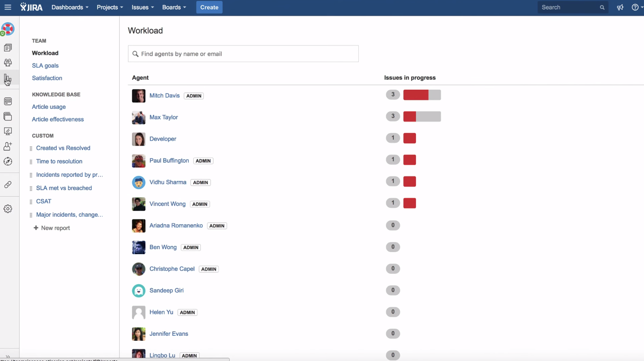Viewport: 644px width, 361px height.
Task: Open the Customers sidebar icon
Action: 8,63
